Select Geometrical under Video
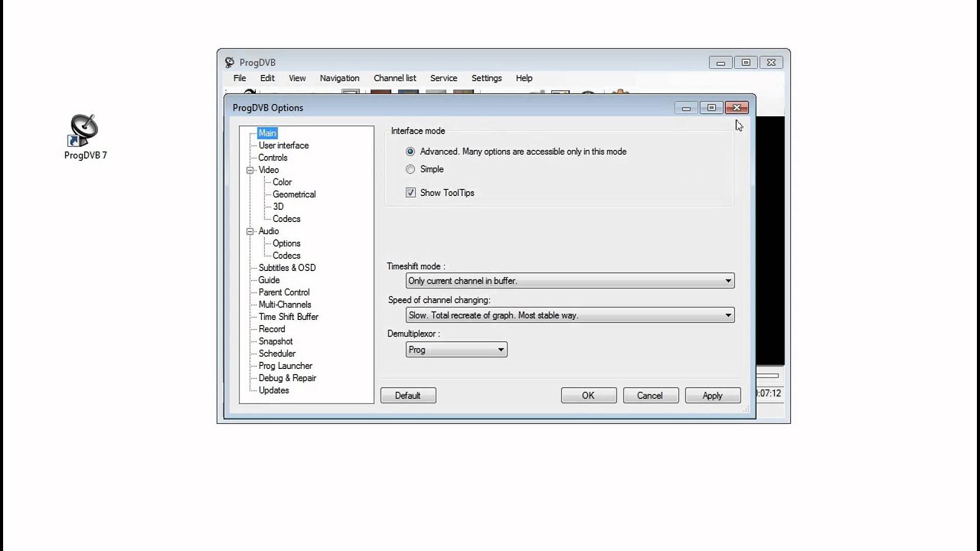Viewport: 980px width, 551px height. 295,194
